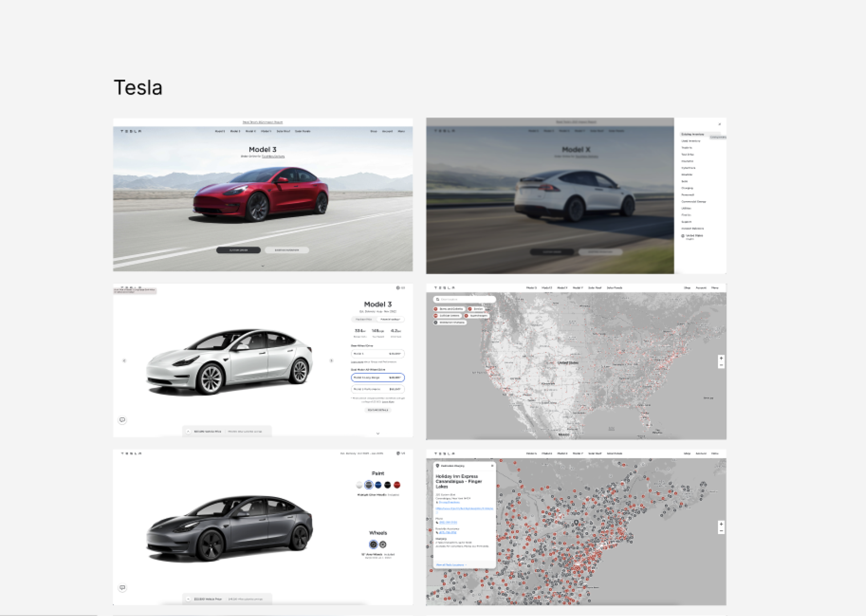The width and height of the screenshot is (866, 616).
Task: Click Existing Inventory button on red Model 3
Action: click(x=287, y=250)
